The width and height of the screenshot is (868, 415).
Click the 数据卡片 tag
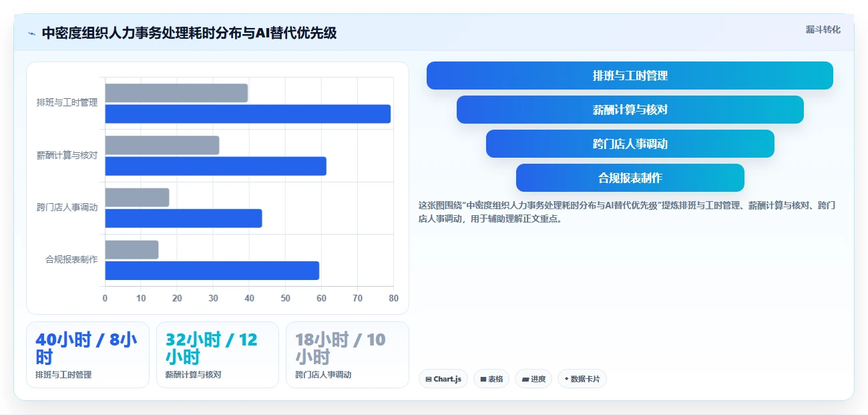(582, 379)
